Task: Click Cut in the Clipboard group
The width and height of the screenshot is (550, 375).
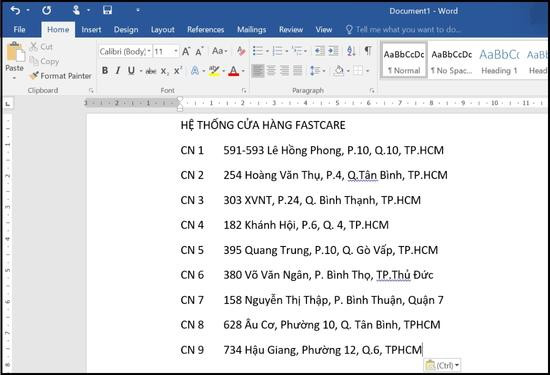Action: click(41, 46)
